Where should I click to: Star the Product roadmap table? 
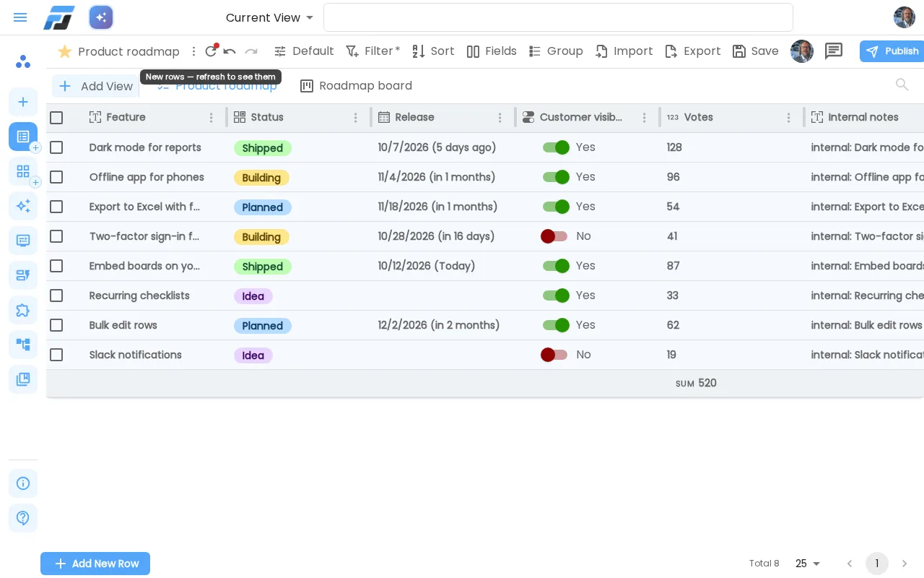coord(64,51)
